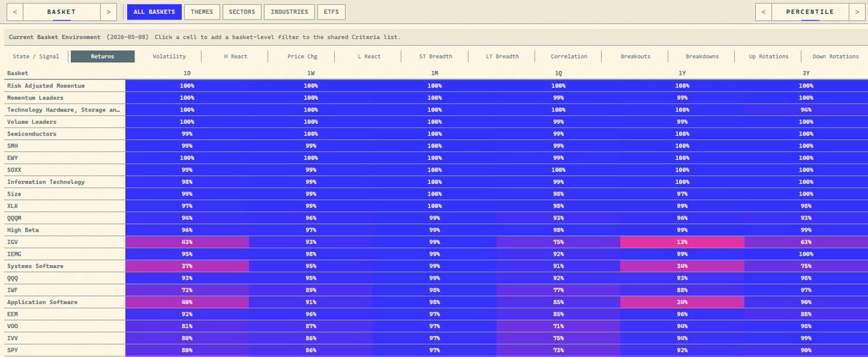The width and height of the screenshot is (868, 357).
Task: Select the THEMES filter
Action: (x=202, y=12)
